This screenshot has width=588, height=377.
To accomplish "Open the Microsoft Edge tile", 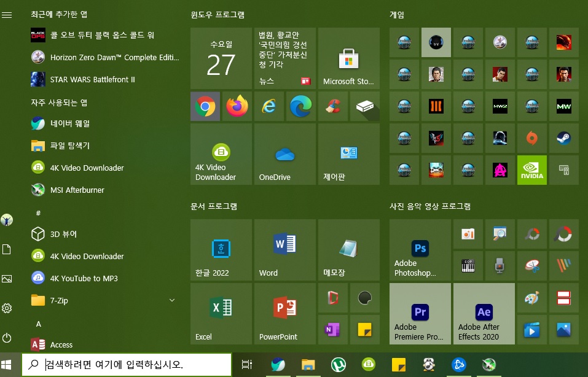I will [x=300, y=106].
